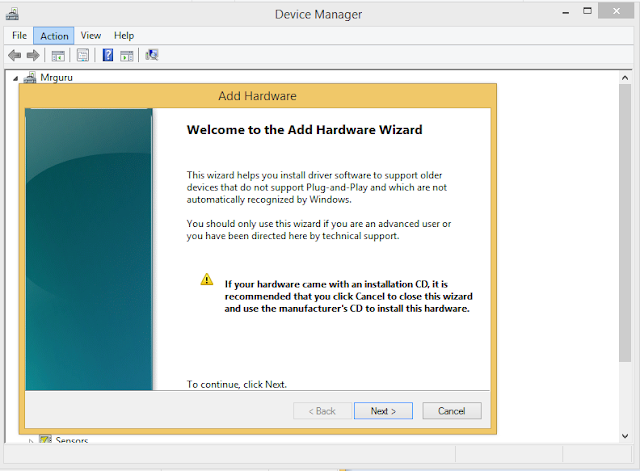The image size is (640, 471).
Task: Minimize the Device Manager window
Action: click(565, 12)
